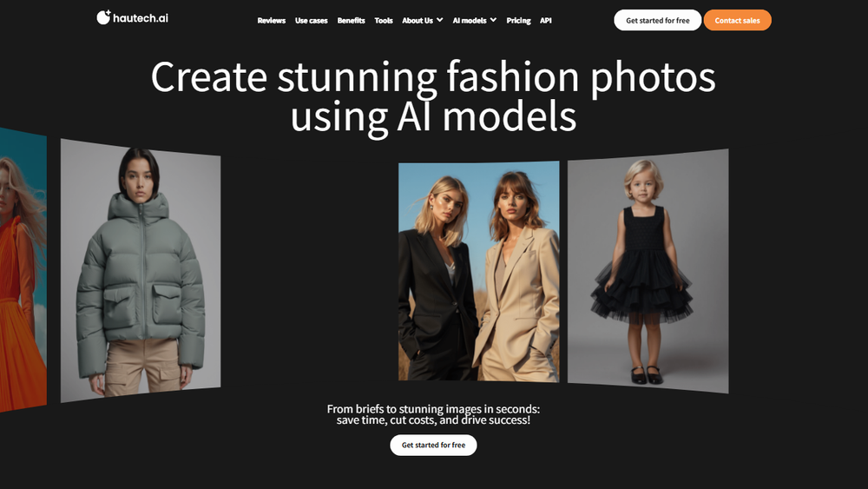This screenshot has width=868, height=489.
Task: Go to Use cases section
Action: (311, 21)
